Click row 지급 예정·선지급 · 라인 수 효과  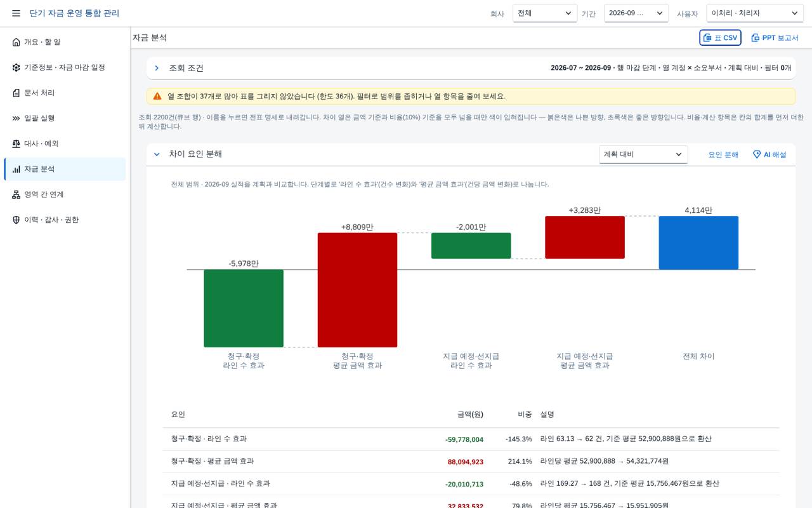point(471,484)
